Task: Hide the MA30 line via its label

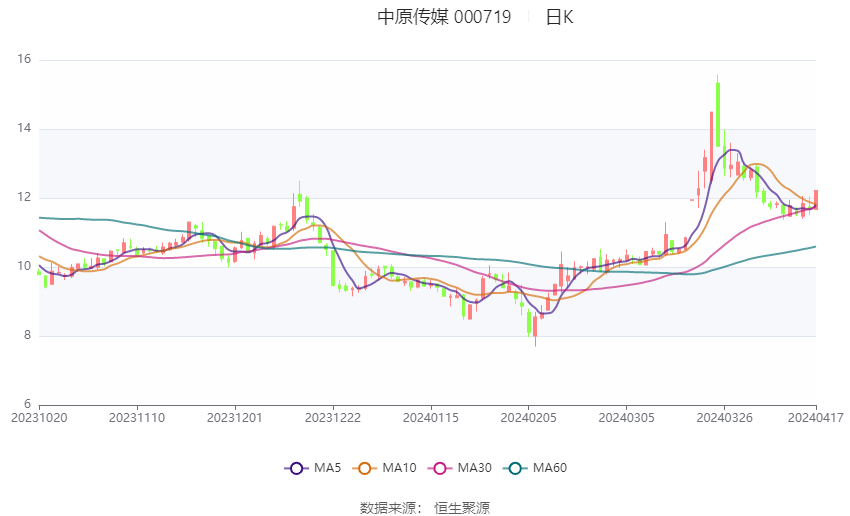Action: (x=474, y=468)
